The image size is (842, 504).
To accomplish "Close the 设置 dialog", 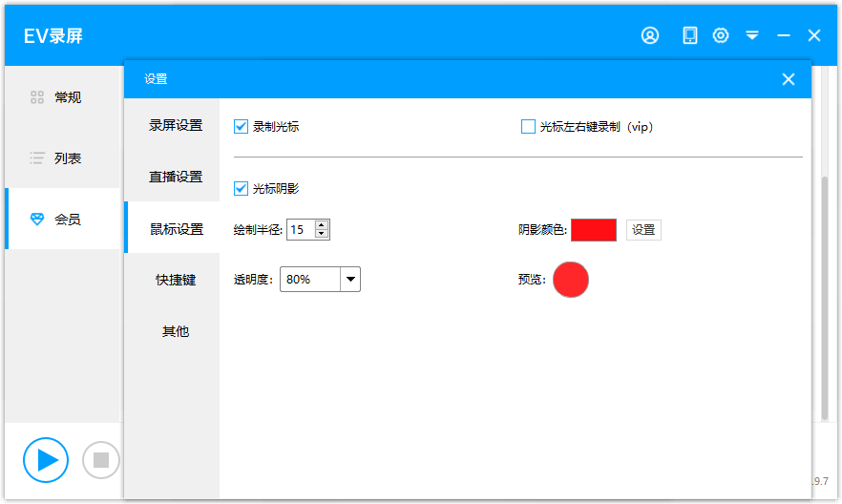I will (x=789, y=79).
